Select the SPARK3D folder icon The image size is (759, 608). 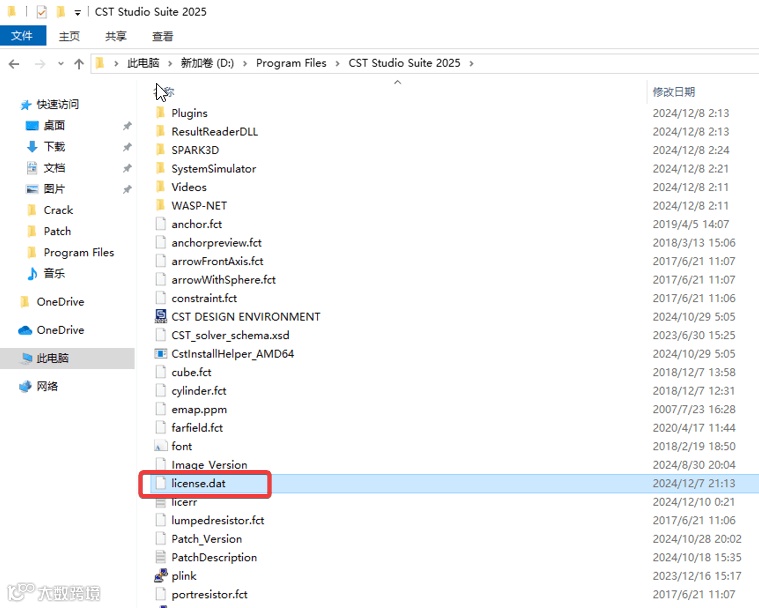point(161,150)
